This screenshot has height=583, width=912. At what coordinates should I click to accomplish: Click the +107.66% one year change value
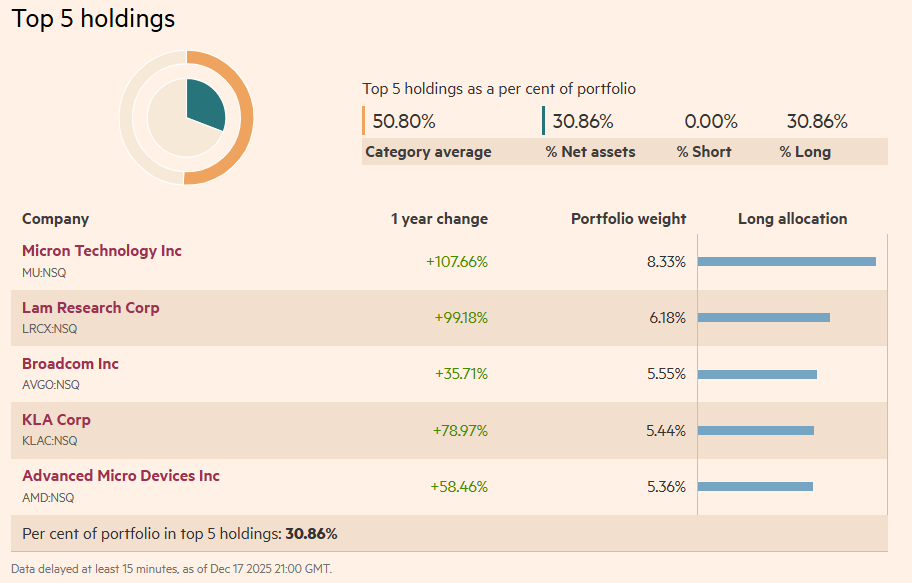pos(456,262)
